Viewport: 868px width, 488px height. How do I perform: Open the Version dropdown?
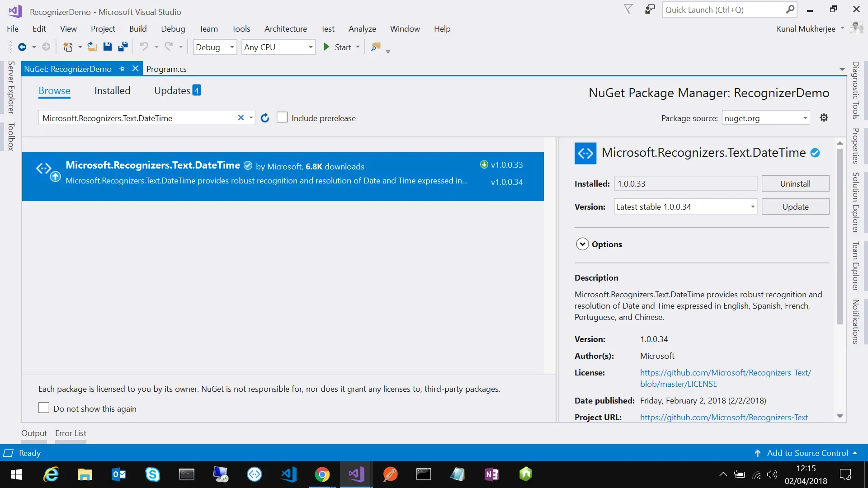(x=752, y=207)
